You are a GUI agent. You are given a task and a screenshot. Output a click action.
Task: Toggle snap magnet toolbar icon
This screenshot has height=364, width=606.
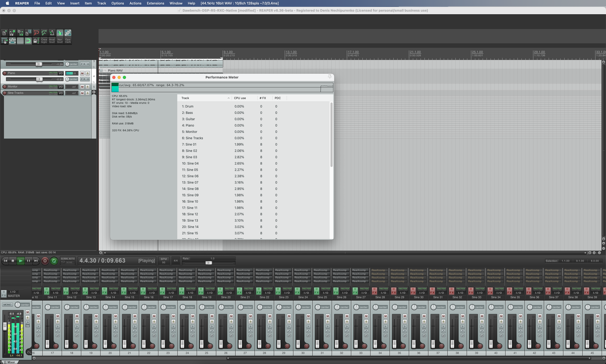pyautogui.click(x=28, y=41)
